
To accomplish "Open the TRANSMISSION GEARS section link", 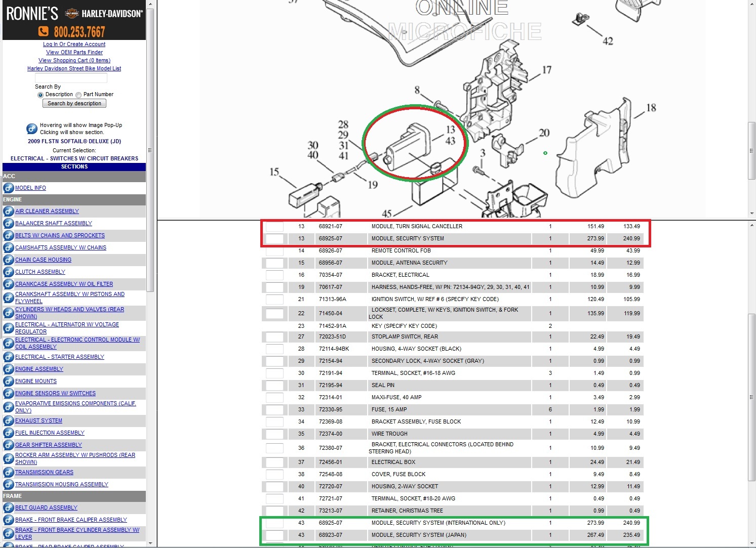I will point(44,472).
